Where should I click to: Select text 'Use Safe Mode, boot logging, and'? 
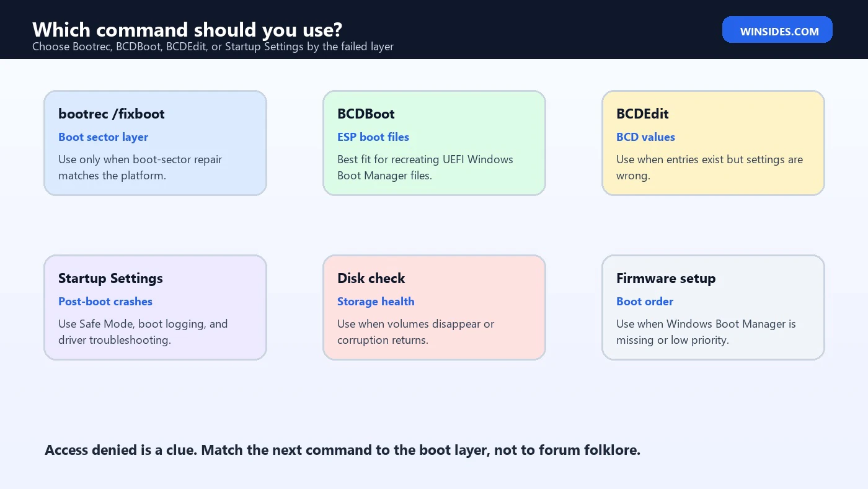(x=143, y=324)
